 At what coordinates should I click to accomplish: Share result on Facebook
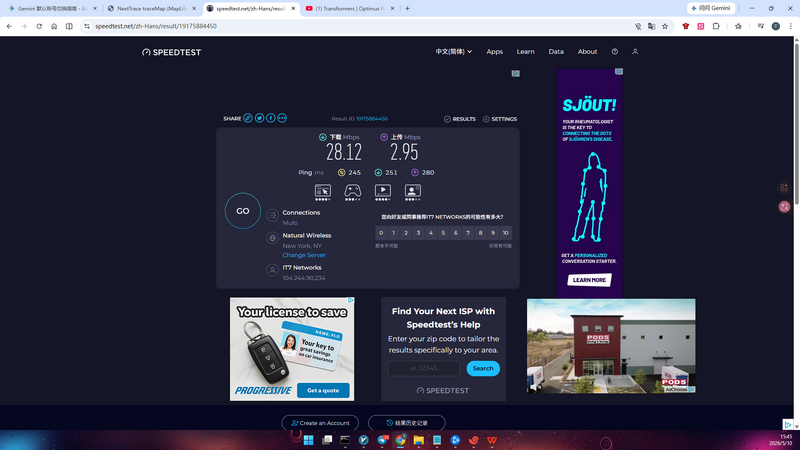pyautogui.click(x=270, y=118)
